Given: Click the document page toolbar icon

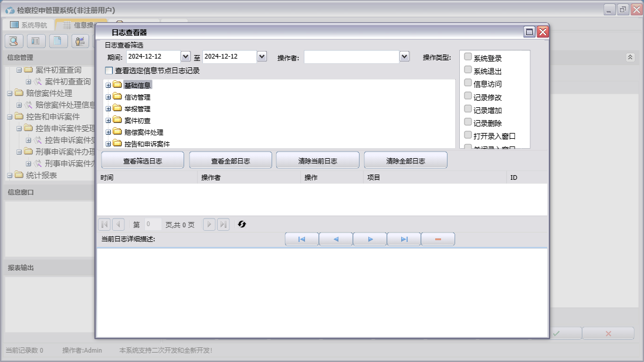Looking at the screenshot, I should tap(58, 41).
